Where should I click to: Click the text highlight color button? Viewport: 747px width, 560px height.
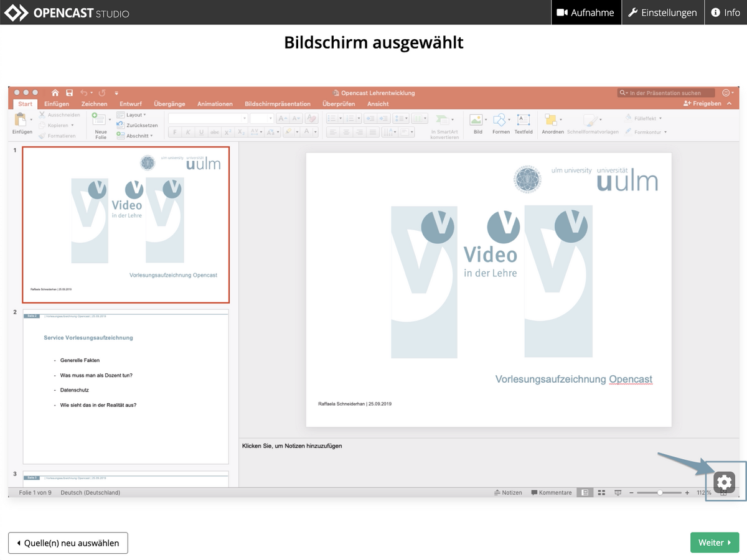[x=289, y=132]
